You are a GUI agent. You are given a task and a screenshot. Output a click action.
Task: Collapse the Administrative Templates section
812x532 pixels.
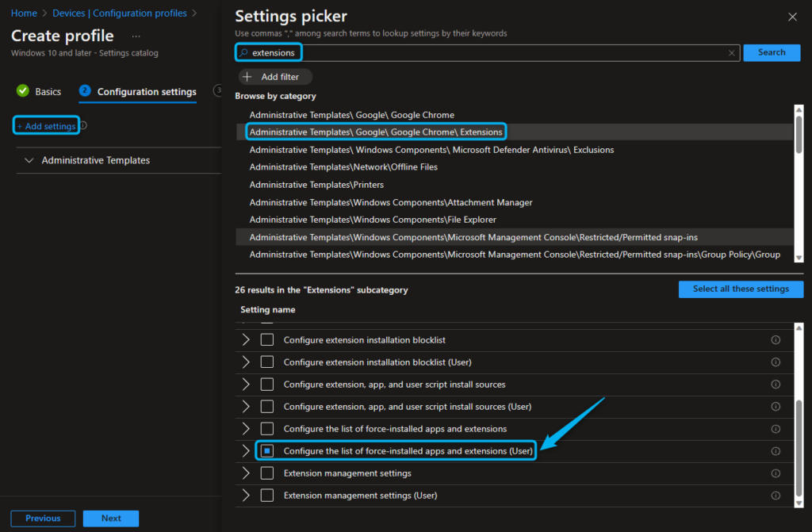click(x=29, y=160)
